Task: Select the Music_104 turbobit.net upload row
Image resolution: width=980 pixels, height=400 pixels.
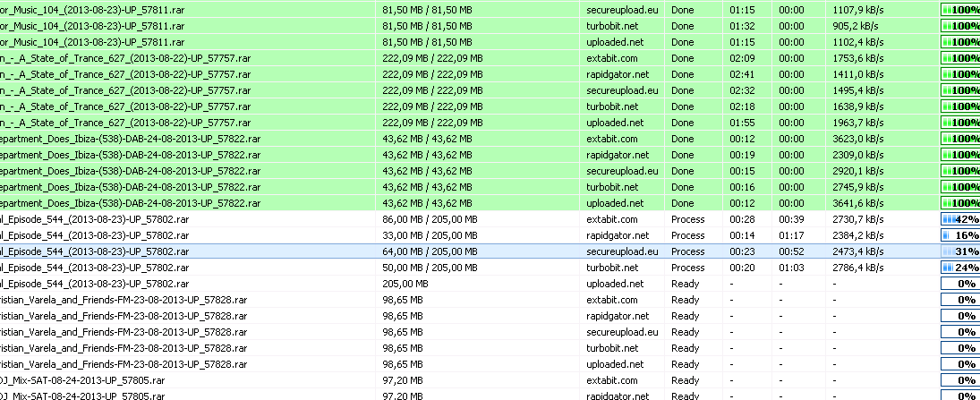Action: point(490,26)
